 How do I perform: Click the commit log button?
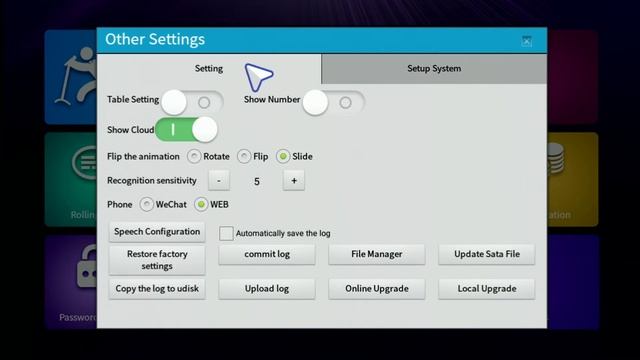[x=267, y=254]
